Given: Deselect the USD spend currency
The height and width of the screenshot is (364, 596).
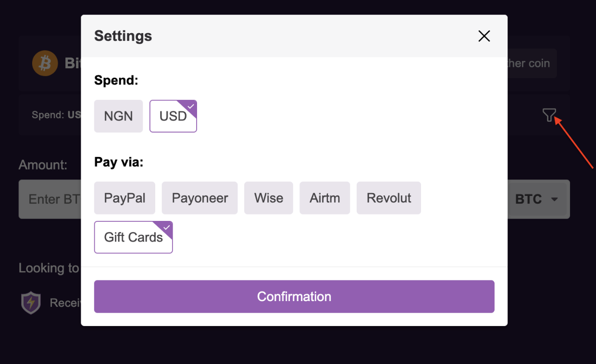Looking at the screenshot, I should coord(173,116).
